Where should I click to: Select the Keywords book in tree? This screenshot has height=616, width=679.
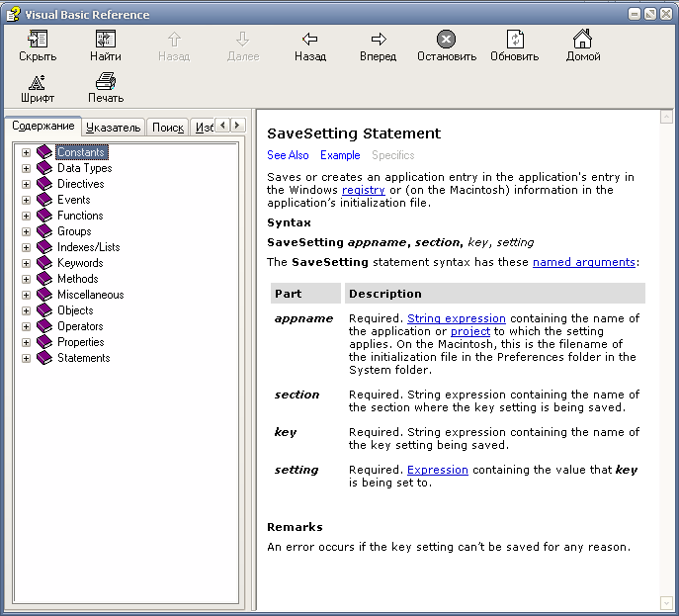coord(79,263)
